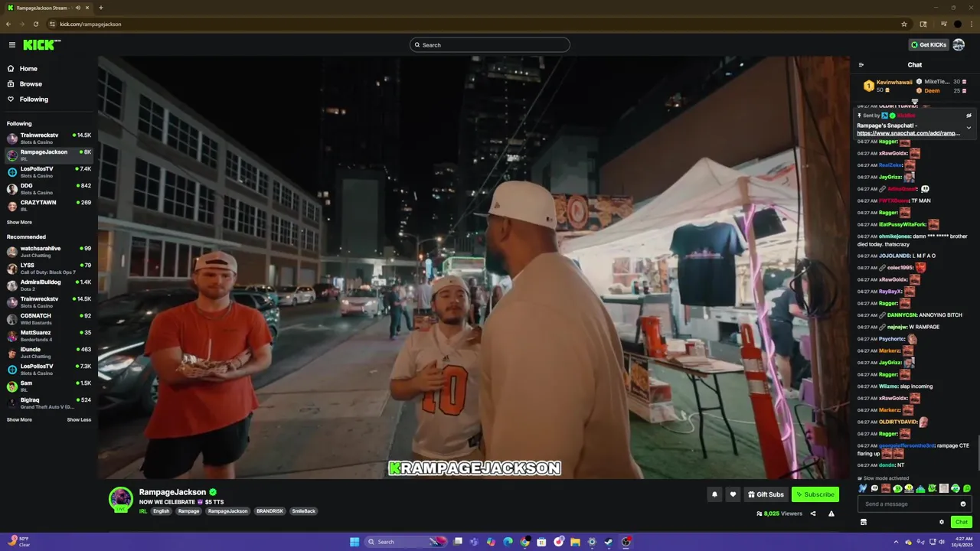Show hidden tray icons chevron

(x=896, y=542)
